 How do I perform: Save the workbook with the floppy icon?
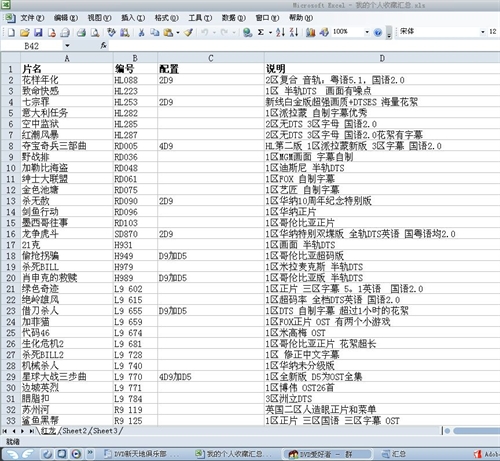click(38, 32)
